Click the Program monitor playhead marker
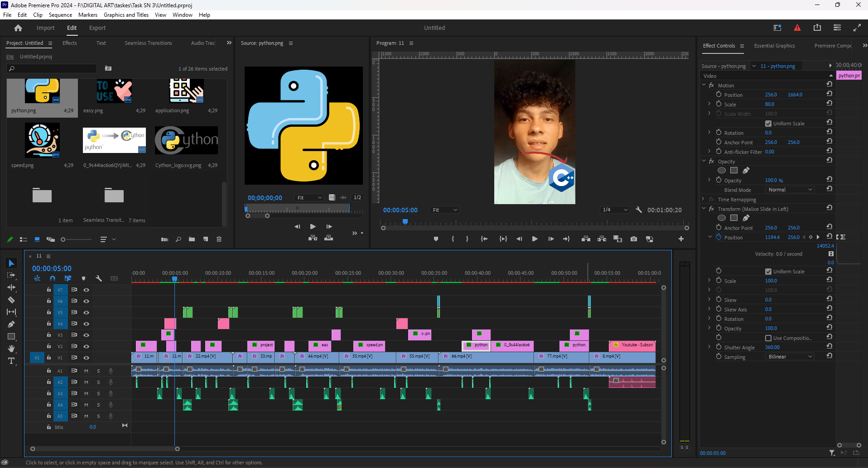The height and width of the screenshot is (468, 868). [x=405, y=222]
